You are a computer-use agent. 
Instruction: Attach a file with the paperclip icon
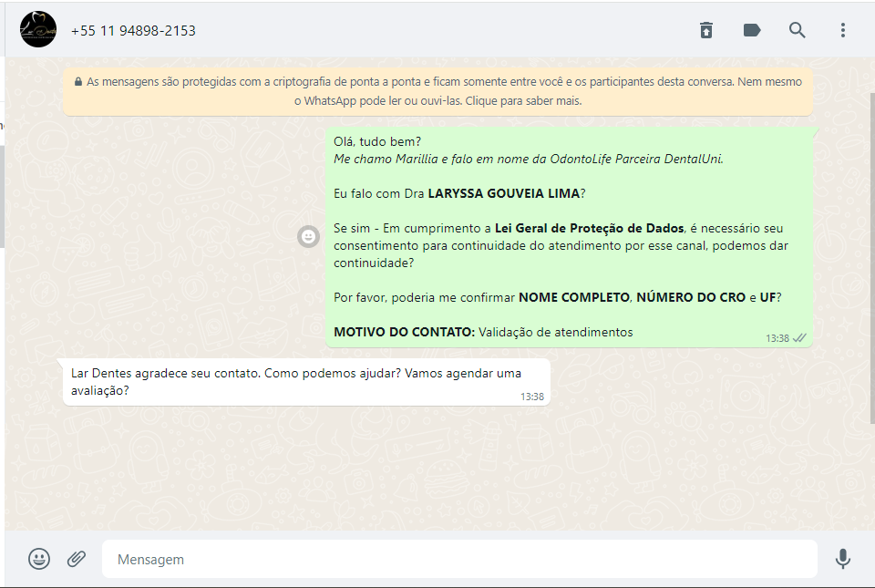click(x=77, y=559)
